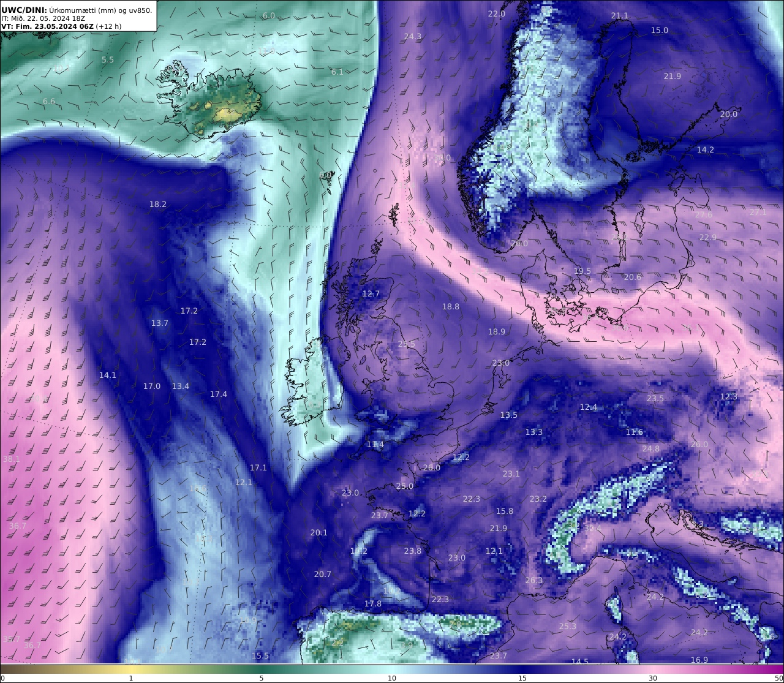The height and width of the screenshot is (683, 784).
Task: Click the 13.4 value label
Action: pyautogui.click(x=180, y=386)
